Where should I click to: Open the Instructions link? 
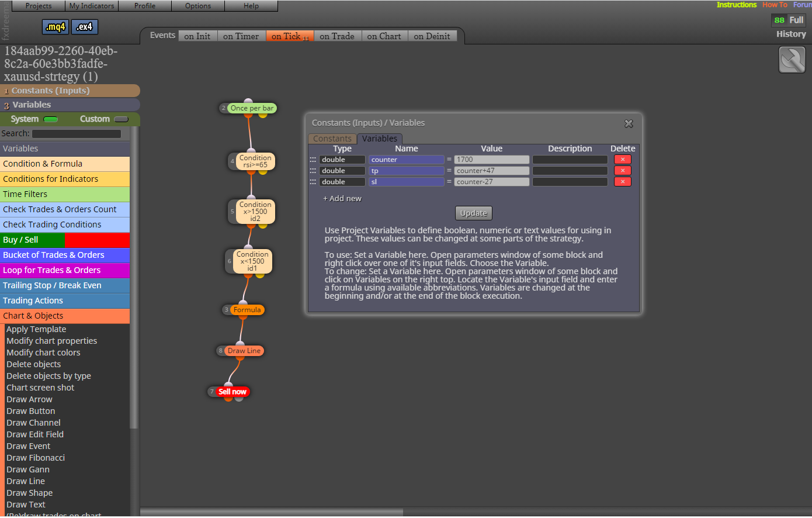pos(737,5)
